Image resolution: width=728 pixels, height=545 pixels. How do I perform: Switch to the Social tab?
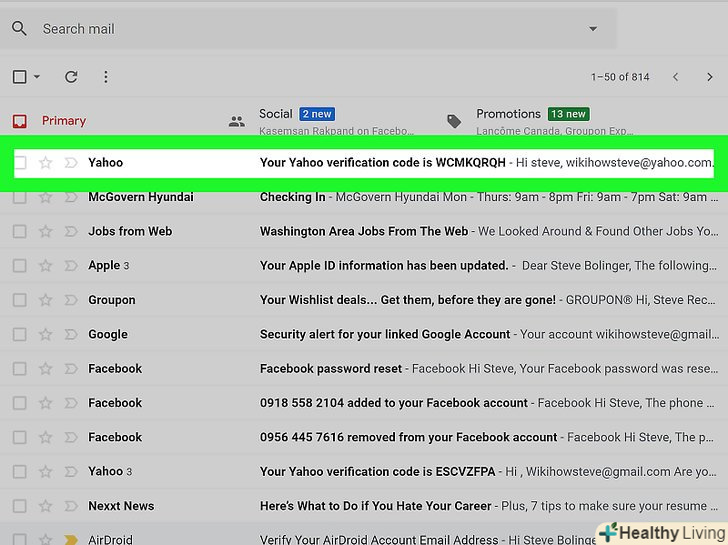tap(276, 115)
